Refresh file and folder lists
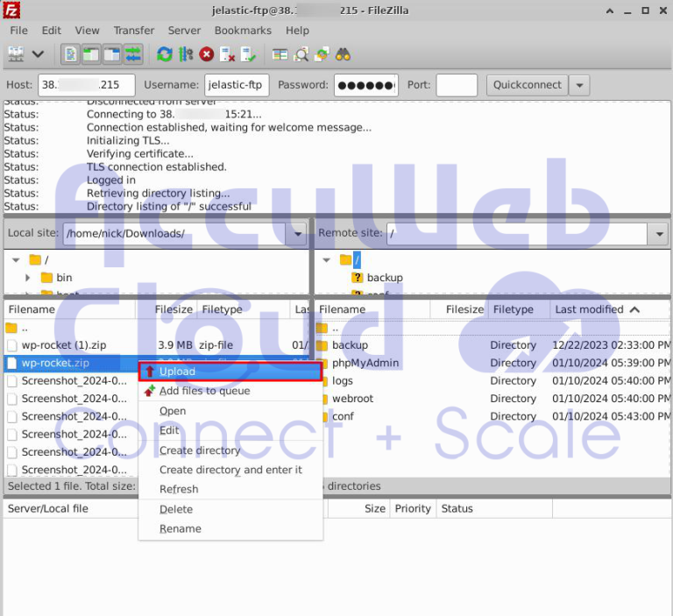This screenshot has height=616, width=673. tap(164, 54)
